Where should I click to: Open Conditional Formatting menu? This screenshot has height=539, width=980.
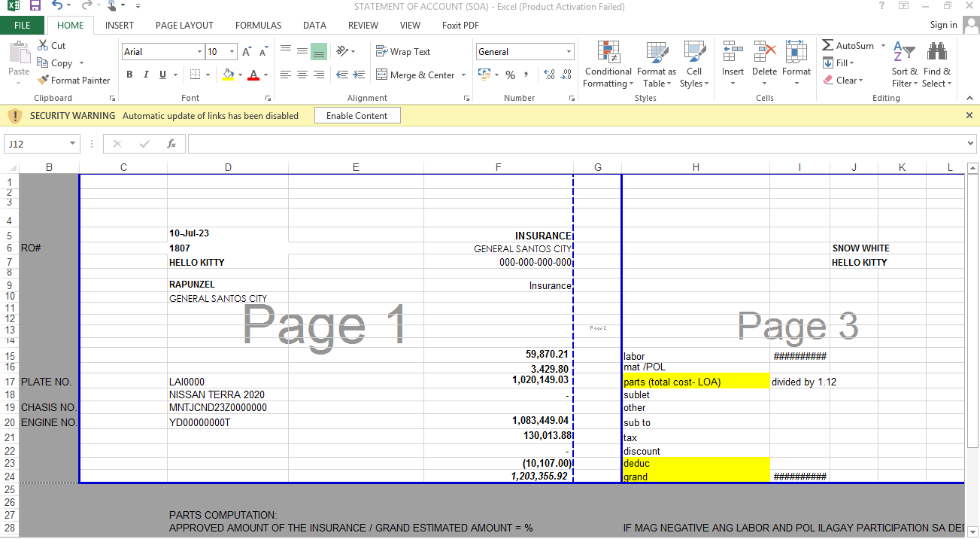coord(608,65)
